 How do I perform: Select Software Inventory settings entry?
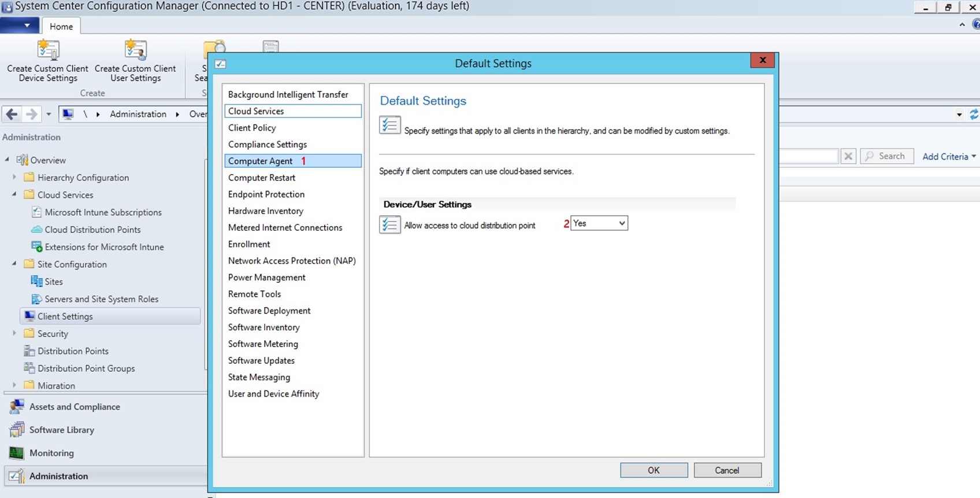click(293, 327)
